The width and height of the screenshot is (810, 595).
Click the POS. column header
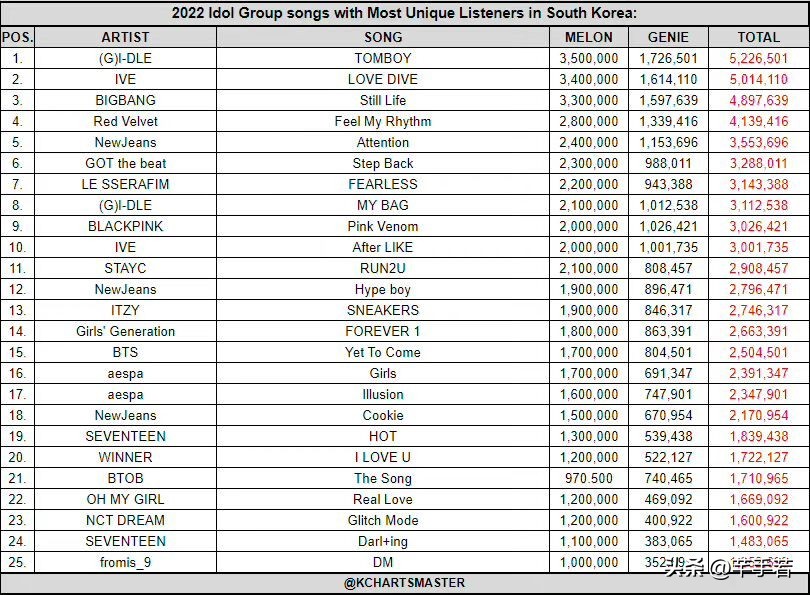tap(17, 37)
